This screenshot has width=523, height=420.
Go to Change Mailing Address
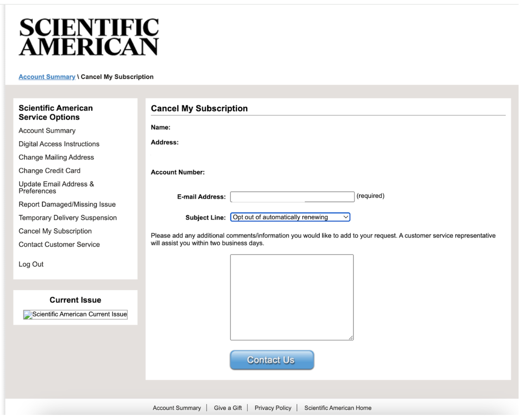pyautogui.click(x=56, y=157)
